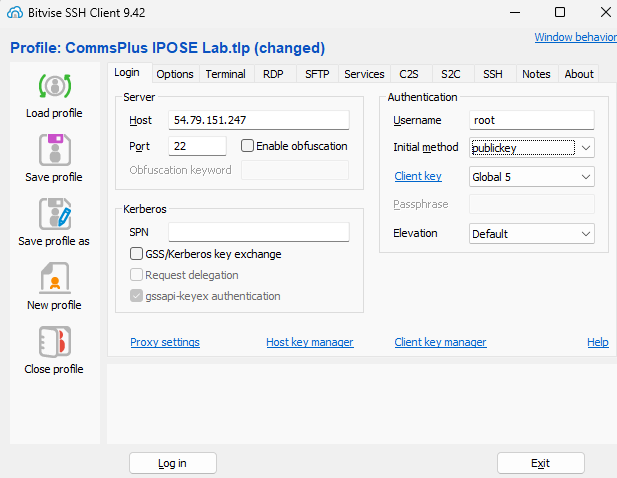Expand the Elevation dropdown
The height and width of the screenshot is (478, 617).
pyautogui.click(x=532, y=234)
